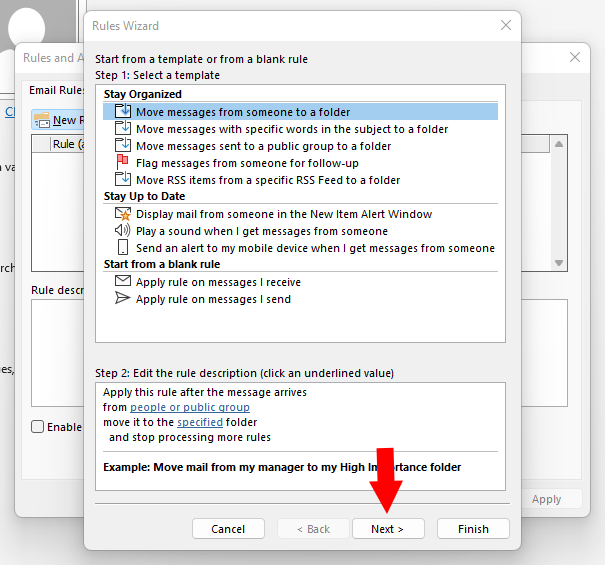Click paper plane icon for messages I send
The height and width of the screenshot is (565, 605).
tap(123, 299)
